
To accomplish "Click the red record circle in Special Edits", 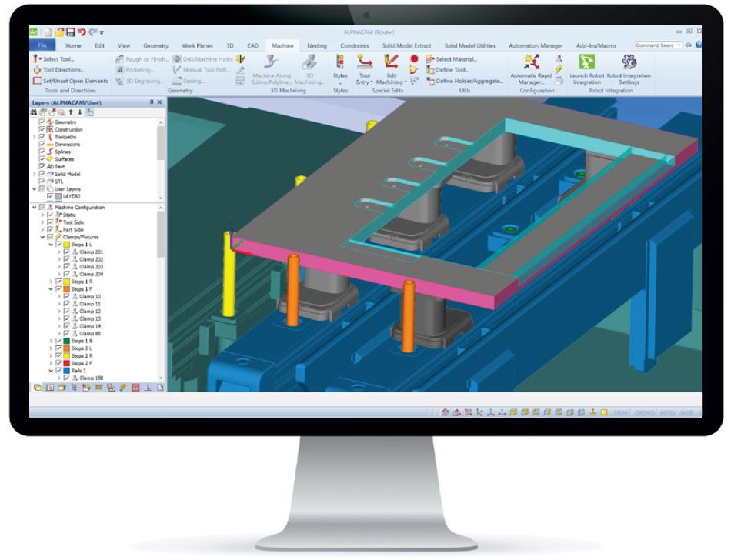I will 414,58.
